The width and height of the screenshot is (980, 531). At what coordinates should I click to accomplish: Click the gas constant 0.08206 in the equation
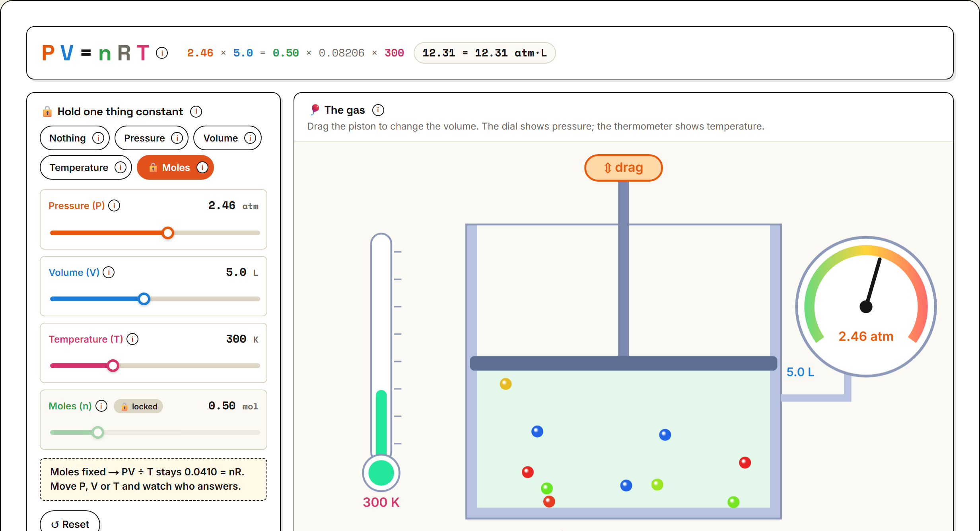point(341,53)
